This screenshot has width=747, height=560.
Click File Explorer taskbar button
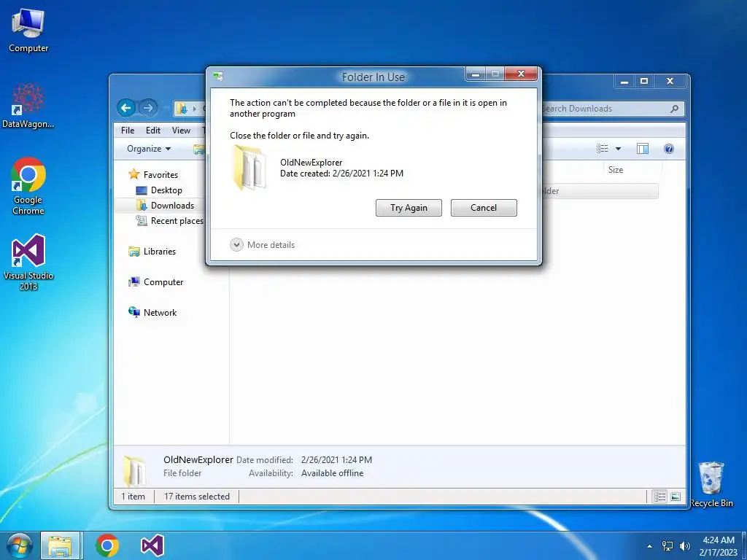click(60, 545)
